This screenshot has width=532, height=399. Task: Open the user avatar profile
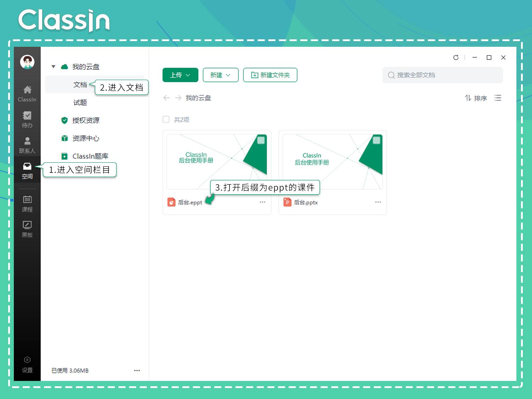pos(27,62)
